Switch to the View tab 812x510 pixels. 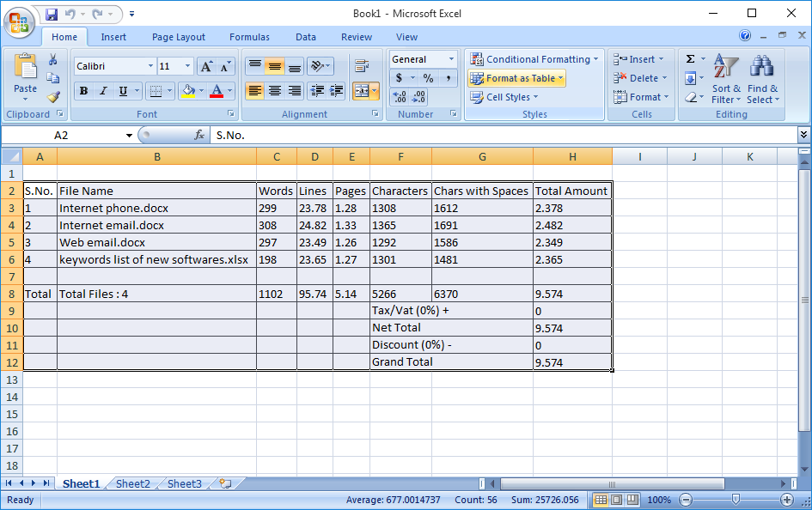click(x=406, y=37)
